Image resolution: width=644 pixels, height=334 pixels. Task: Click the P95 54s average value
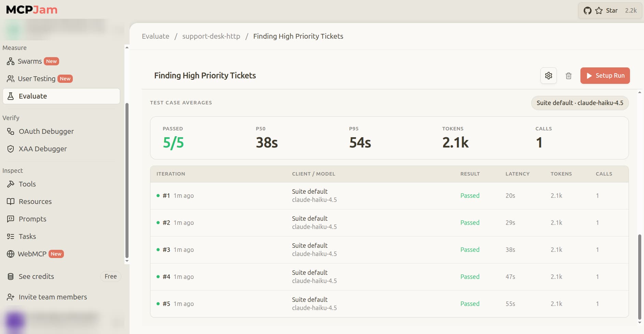coord(360,143)
